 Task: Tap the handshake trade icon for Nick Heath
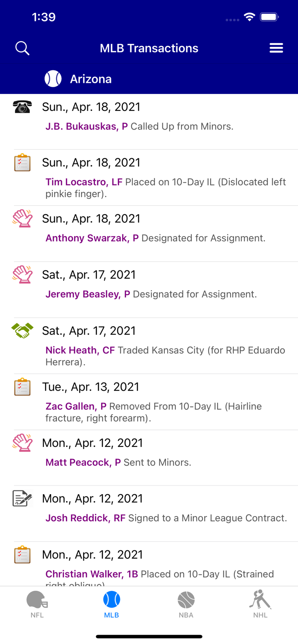coord(22,331)
